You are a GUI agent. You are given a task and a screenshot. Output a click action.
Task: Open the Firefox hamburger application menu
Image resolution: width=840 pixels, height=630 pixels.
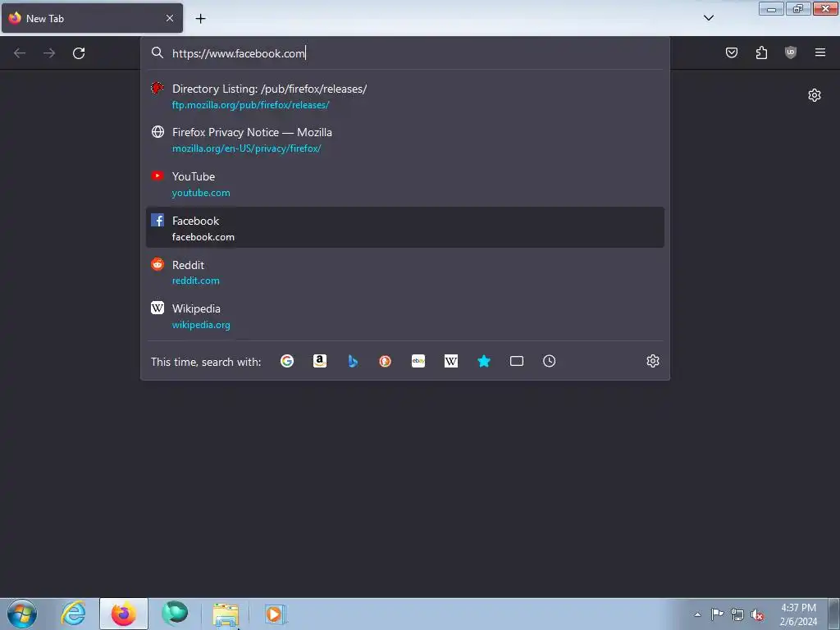pyautogui.click(x=820, y=52)
